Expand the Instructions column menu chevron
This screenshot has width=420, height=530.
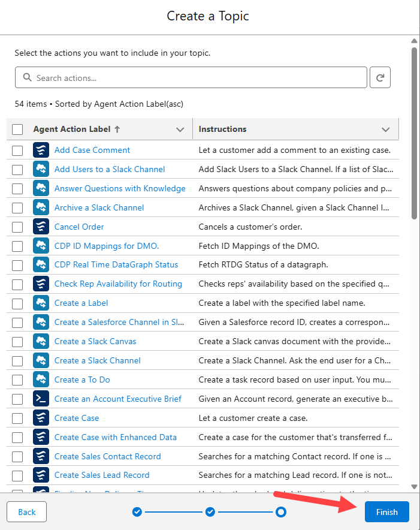tap(386, 130)
